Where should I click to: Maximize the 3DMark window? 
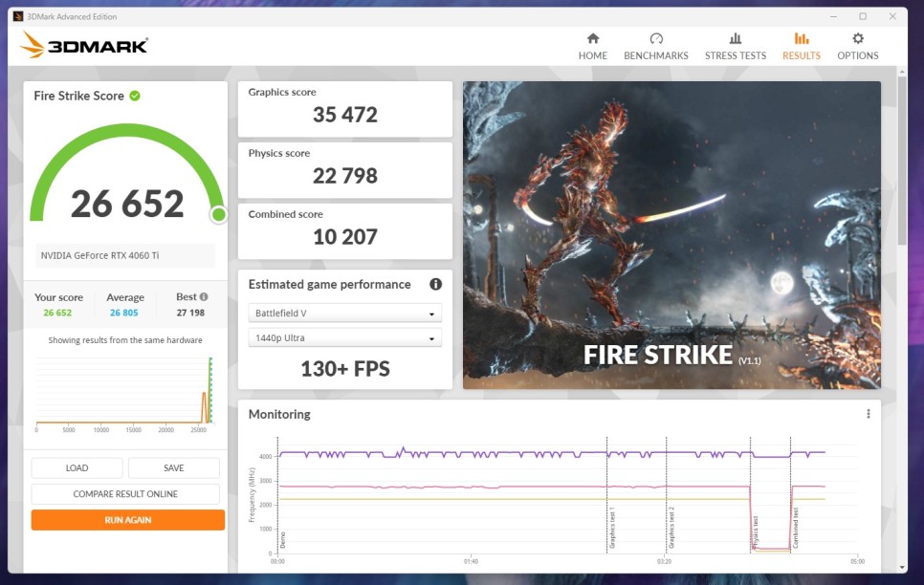(863, 16)
